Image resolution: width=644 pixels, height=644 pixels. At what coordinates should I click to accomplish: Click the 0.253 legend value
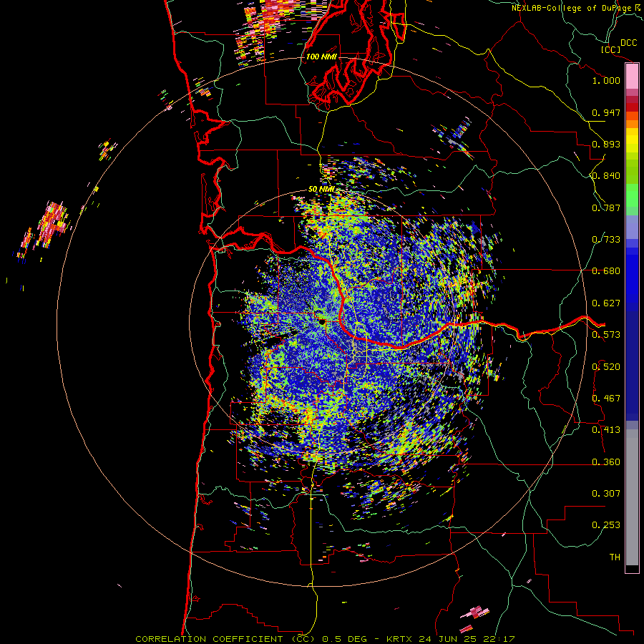click(x=606, y=525)
